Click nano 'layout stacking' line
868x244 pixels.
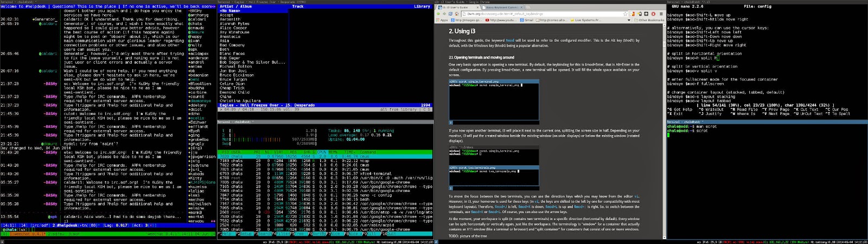click(701, 97)
